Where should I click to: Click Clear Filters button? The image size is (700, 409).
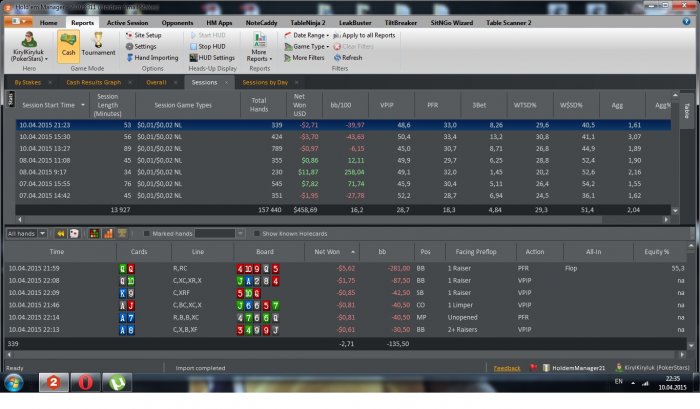pos(354,46)
